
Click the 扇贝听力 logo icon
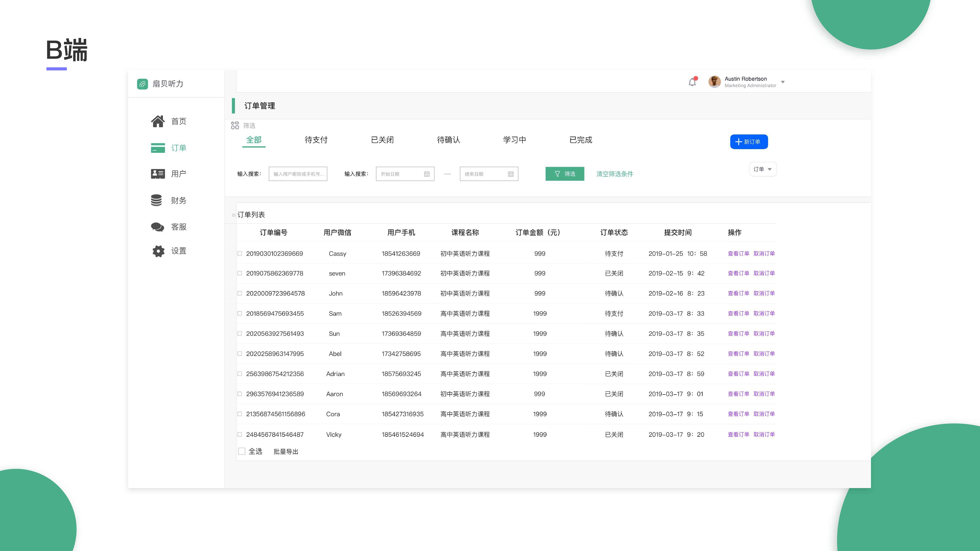142,84
